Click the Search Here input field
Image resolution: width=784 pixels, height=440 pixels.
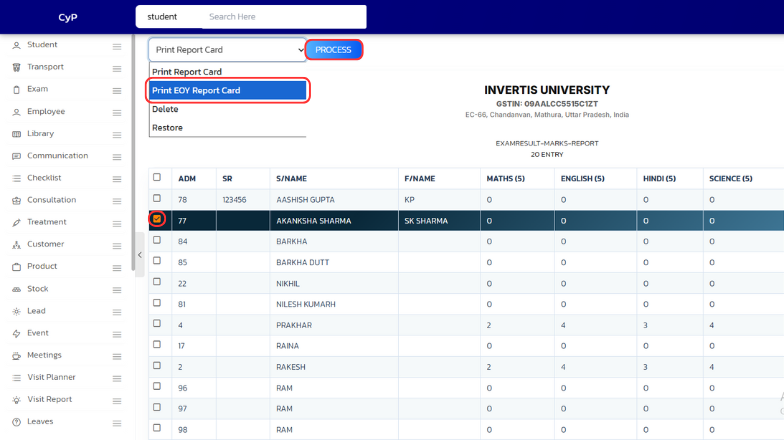(280, 17)
